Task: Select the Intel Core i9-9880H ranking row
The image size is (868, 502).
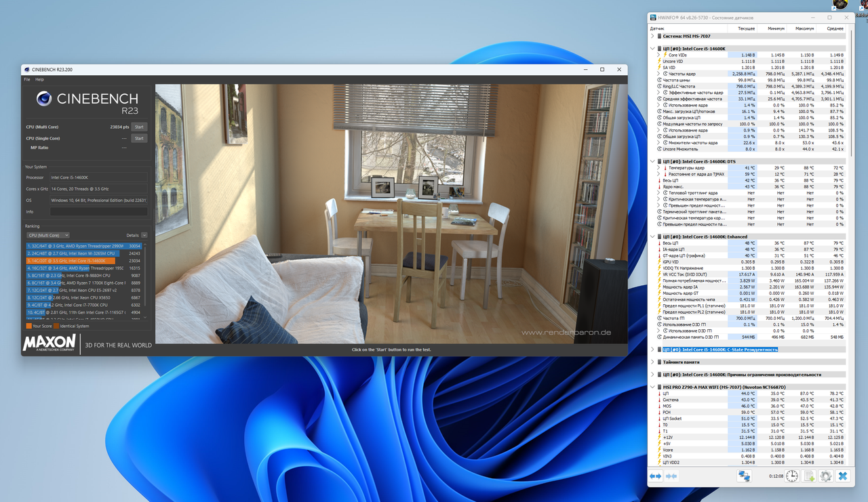Action: 85,276
